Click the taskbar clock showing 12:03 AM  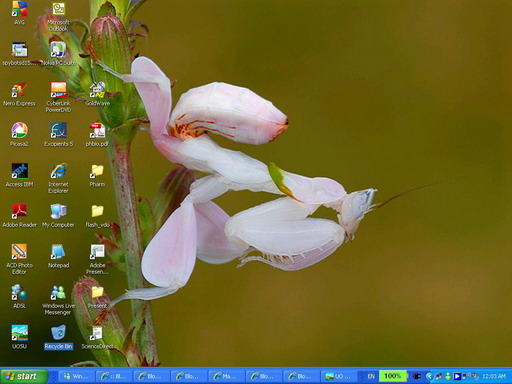494,376
